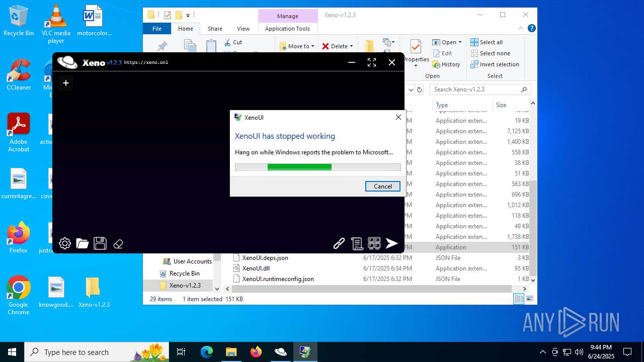Sort by Type column header
644x362 pixels.
462,105
